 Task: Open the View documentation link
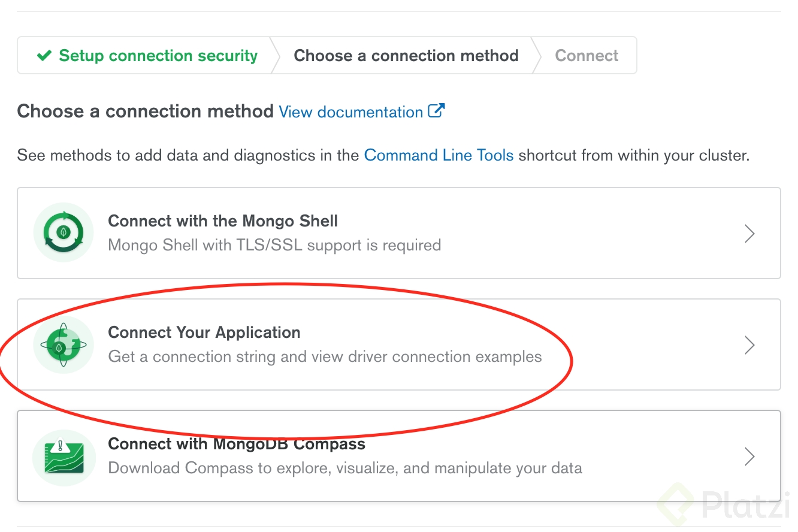coord(351,112)
